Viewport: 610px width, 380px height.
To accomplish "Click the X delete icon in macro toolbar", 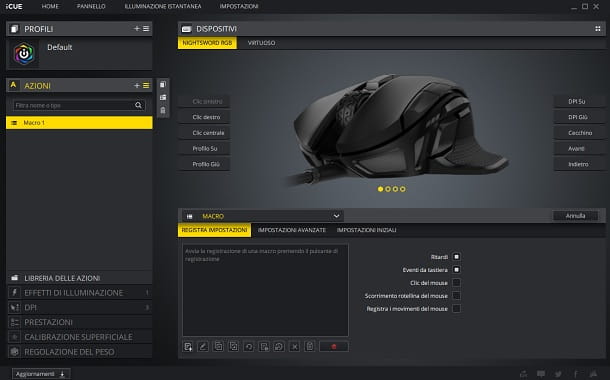I will (x=294, y=347).
